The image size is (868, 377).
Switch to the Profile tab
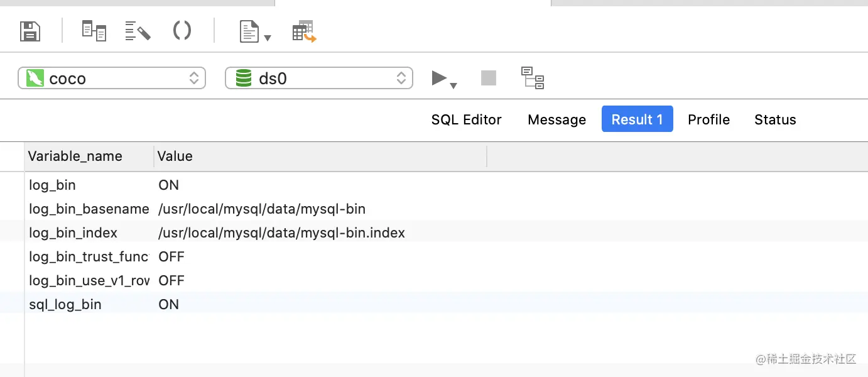click(x=708, y=119)
